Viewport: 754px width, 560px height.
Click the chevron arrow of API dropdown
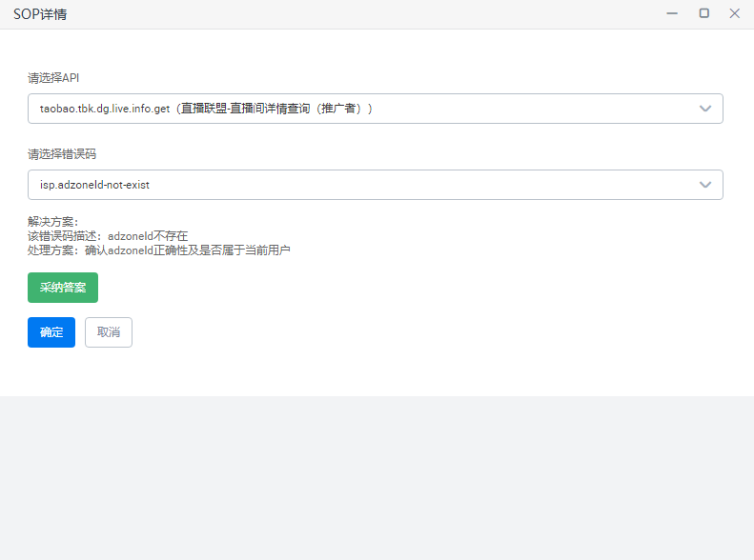click(705, 109)
